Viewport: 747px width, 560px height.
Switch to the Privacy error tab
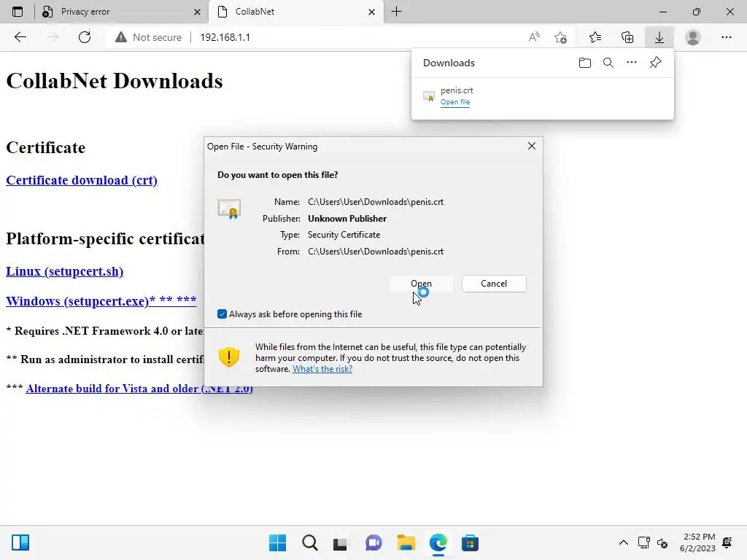pos(120,12)
